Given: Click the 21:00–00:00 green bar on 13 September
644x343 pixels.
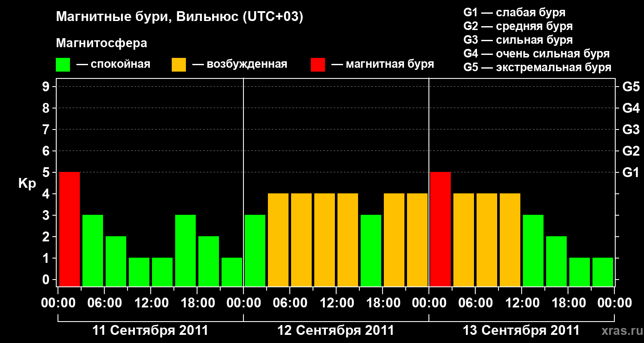Looking at the screenshot, I should tap(603, 272).
